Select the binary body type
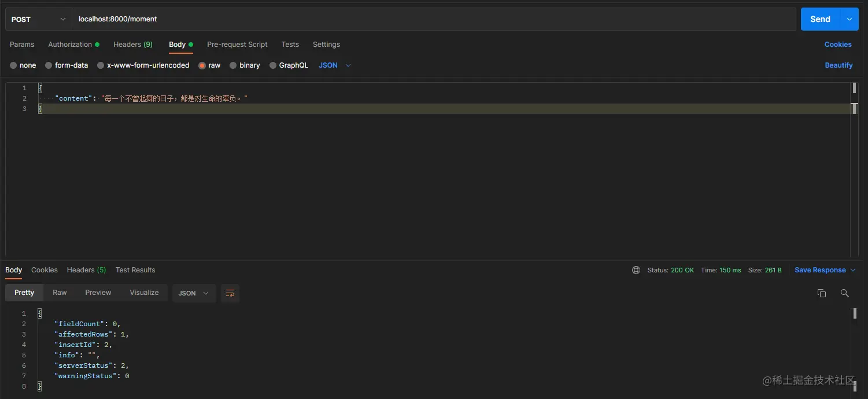Screen dimensions: 868x399 click(x=245, y=65)
